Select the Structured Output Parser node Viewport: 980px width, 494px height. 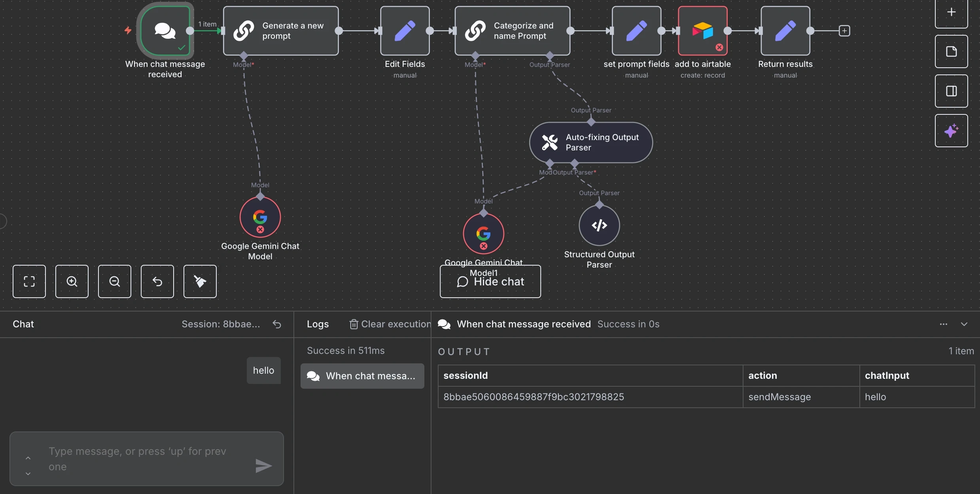(599, 226)
